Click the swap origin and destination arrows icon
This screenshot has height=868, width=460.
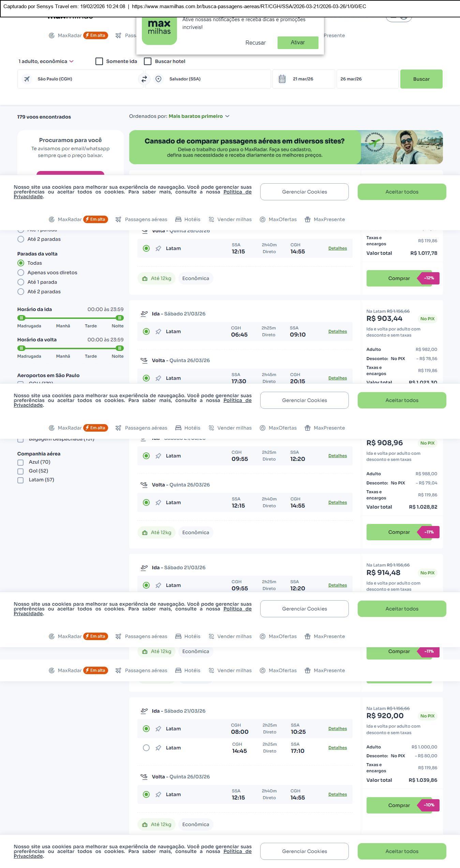pos(144,79)
